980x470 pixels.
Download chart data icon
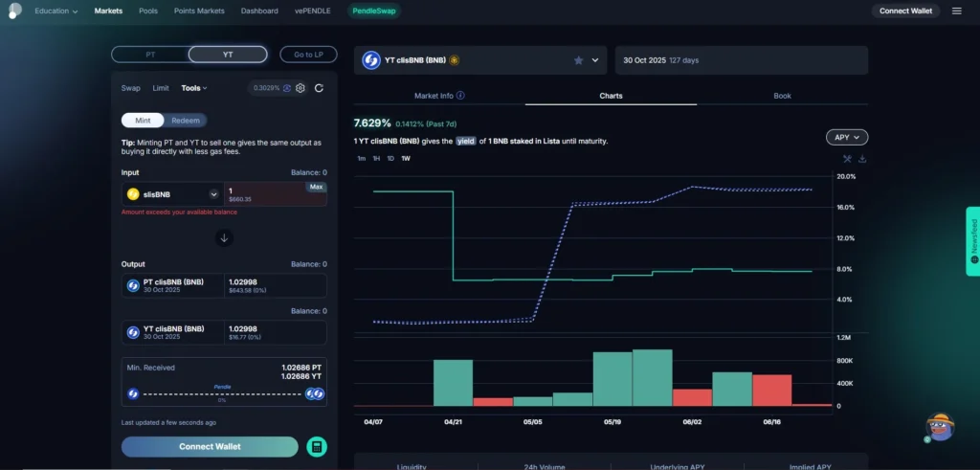pyautogui.click(x=862, y=159)
